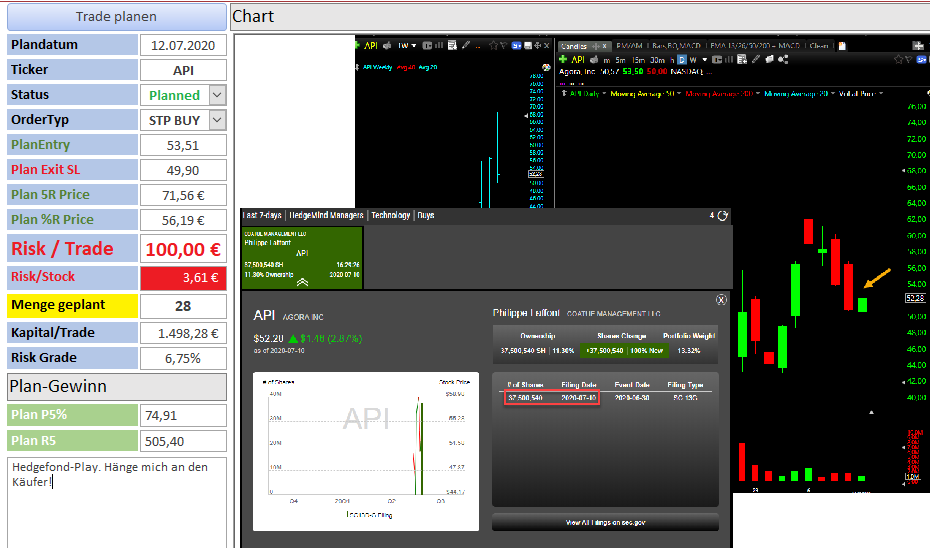Open the OrderTyp dropdown showing STP BUY
Viewport: 930px width, 548px height.
coord(218,120)
